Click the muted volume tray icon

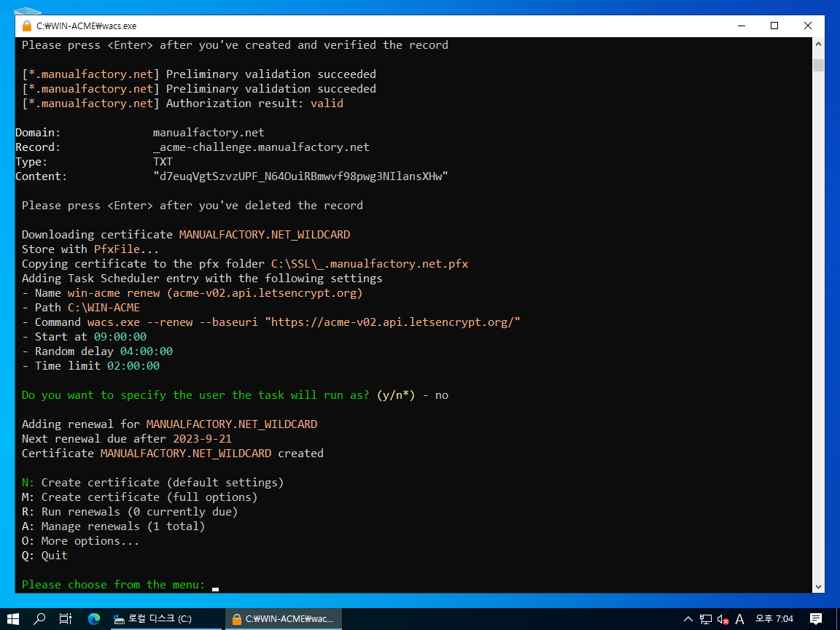[723, 619]
